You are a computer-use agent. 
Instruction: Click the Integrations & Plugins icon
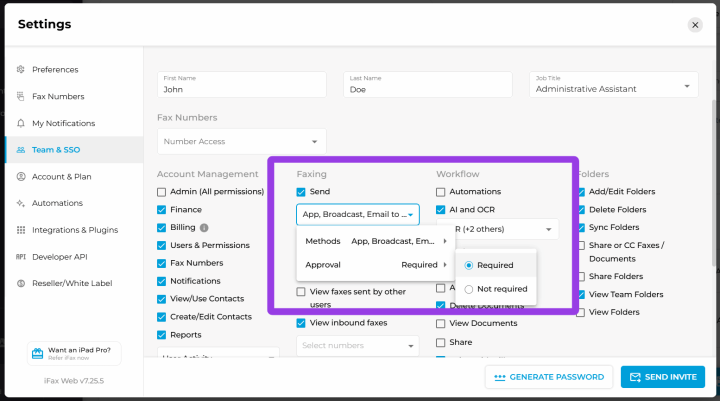click(x=21, y=230)
